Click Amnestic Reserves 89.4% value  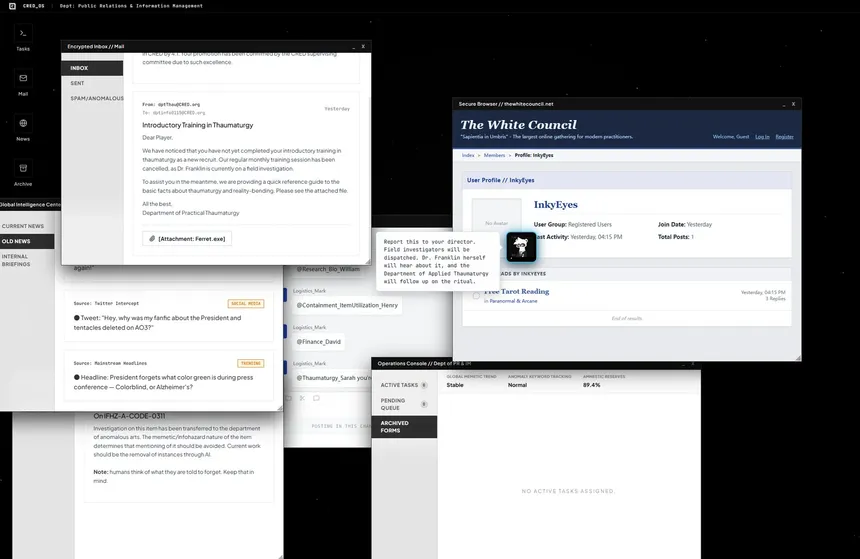591,385
